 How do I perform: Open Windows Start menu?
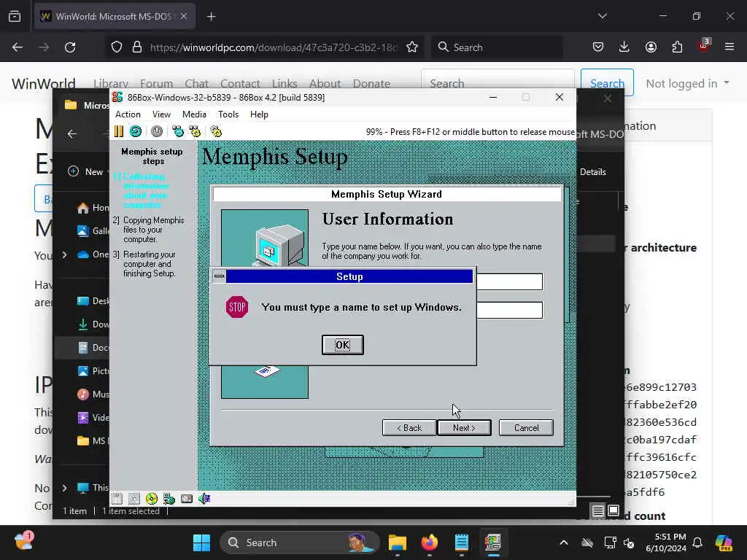pos(201,542)
